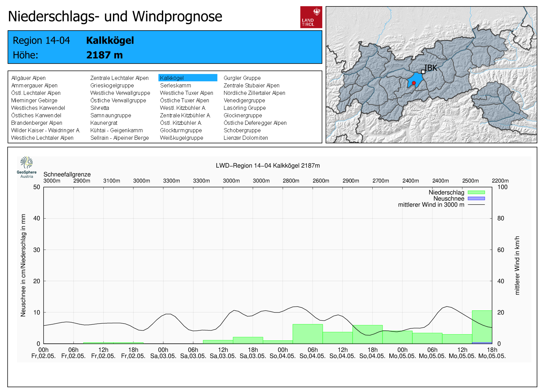The image size is (544, 392).
Task: Click the red dot on the map
Action: click(414, 83)
